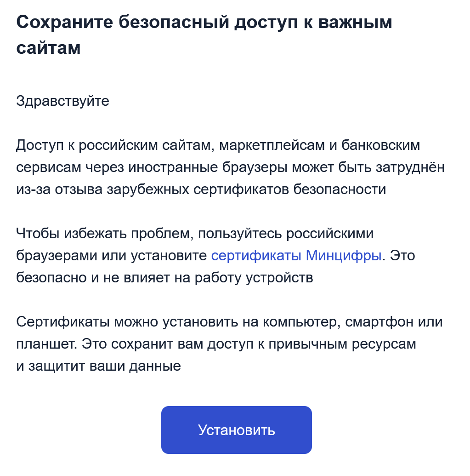Click the word банковским
Screen dimensions: 470x476
point(380,145)
